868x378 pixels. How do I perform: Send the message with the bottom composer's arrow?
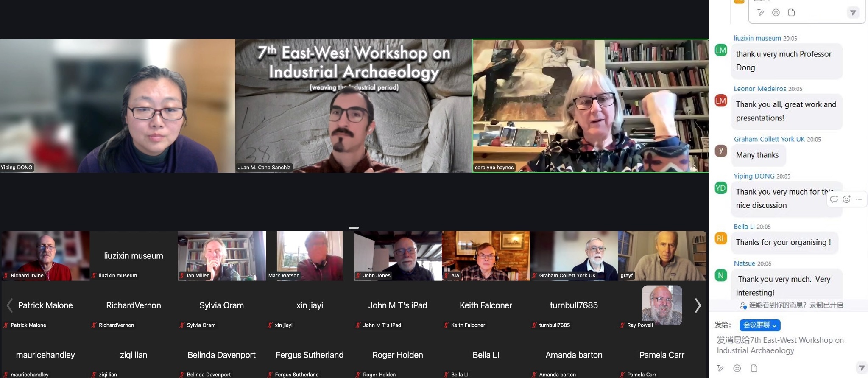(861, 367)
